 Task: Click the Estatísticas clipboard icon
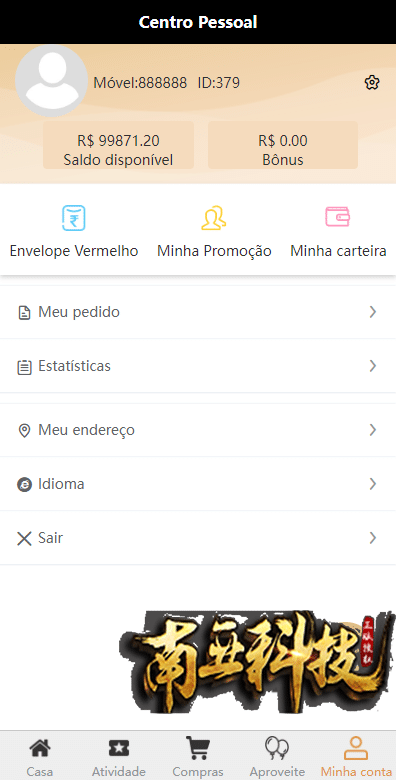tap(24, 367)
